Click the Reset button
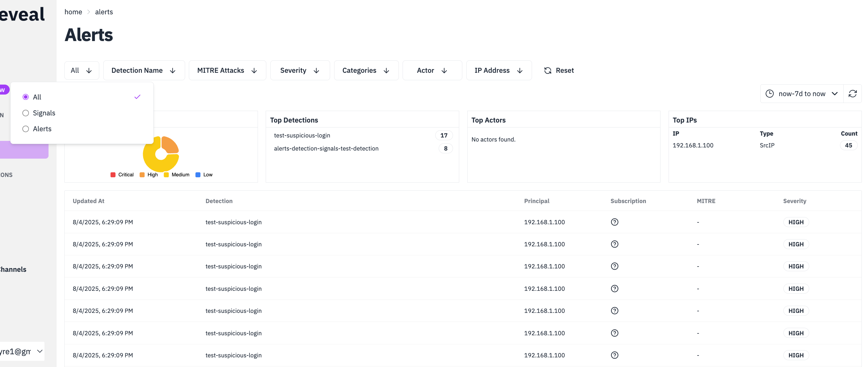The width and height of the screenshot is (868, 367). (565, 70)
